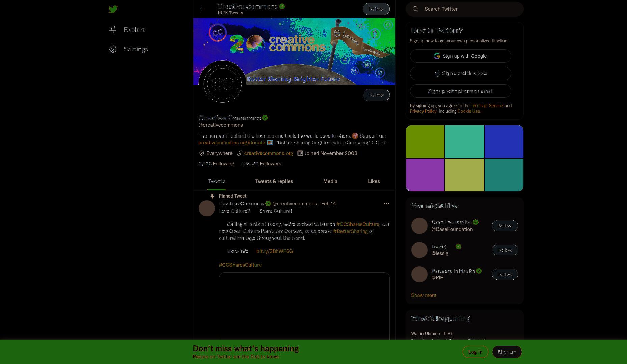Open the blue media tile

[504, 142]
